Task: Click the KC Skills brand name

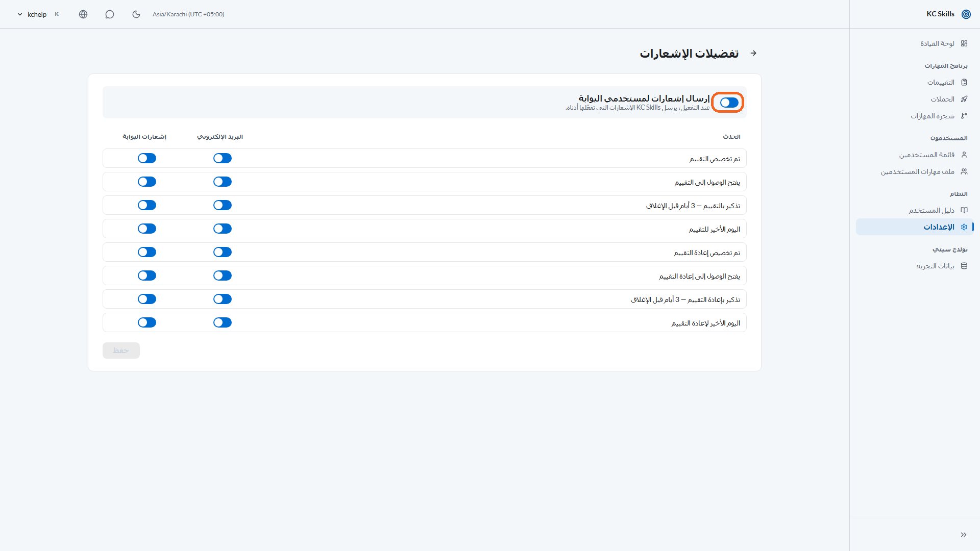Action: click(x=940, y=14)
